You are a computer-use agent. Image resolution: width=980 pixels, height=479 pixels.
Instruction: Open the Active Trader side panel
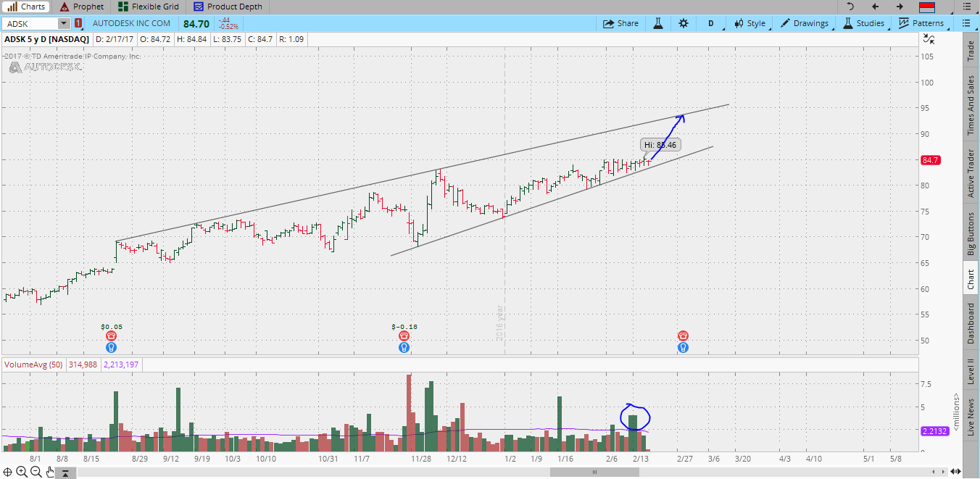(971, 174)
